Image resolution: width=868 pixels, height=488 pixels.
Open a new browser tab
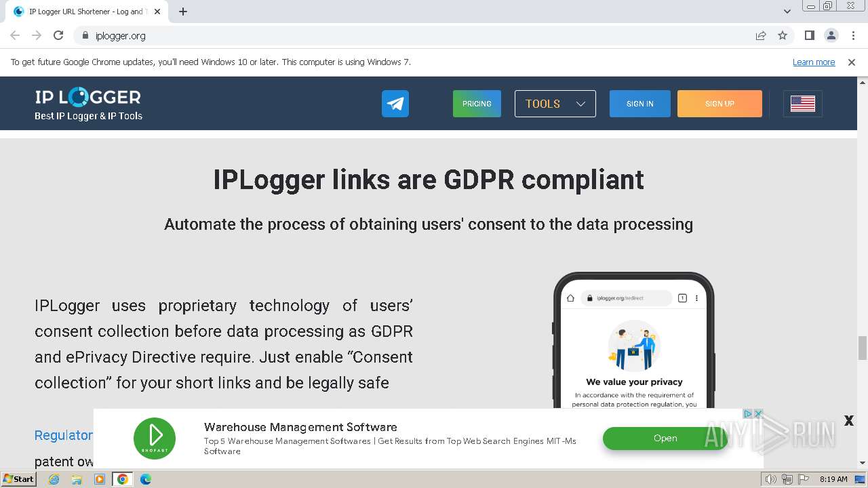183,12
